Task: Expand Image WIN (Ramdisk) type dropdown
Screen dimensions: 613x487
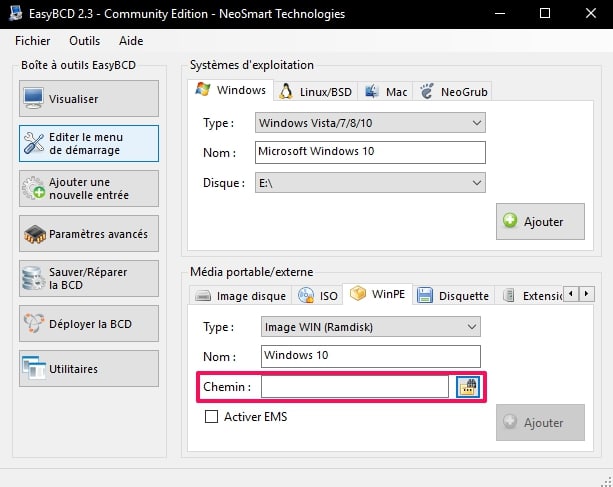Action: coord(371,327)
